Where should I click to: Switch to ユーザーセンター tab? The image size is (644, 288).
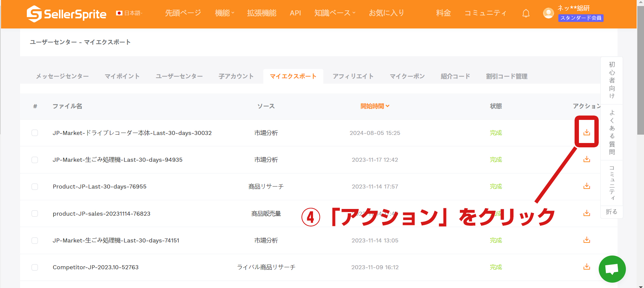[179, 76]
